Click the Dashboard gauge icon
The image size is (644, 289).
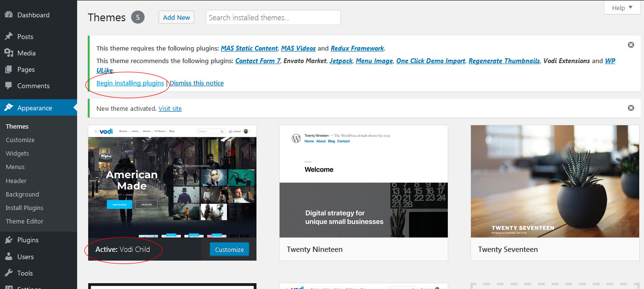[9, 15]
